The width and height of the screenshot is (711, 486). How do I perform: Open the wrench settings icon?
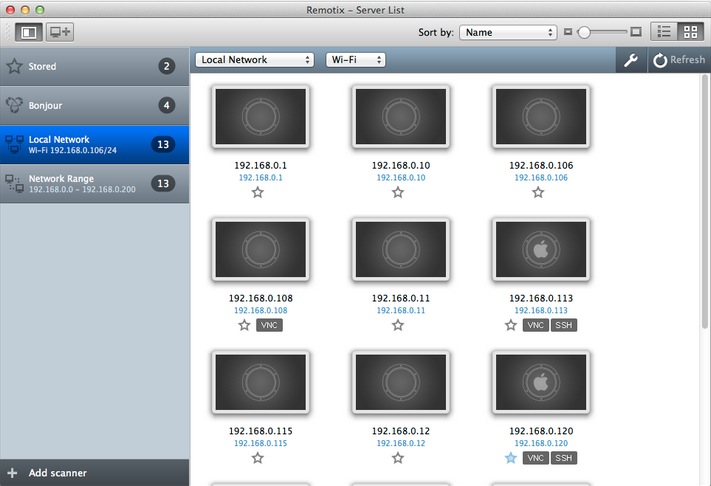click(x=630, y=60)
